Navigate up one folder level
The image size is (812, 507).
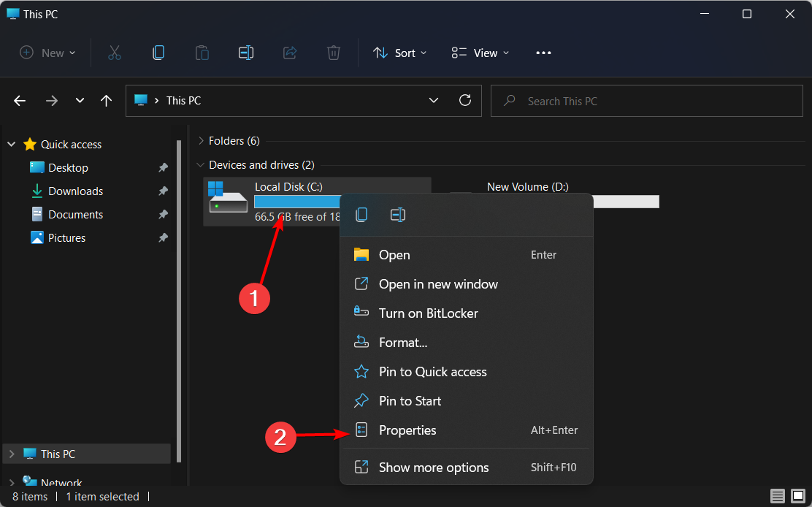[x=107, y=101]
